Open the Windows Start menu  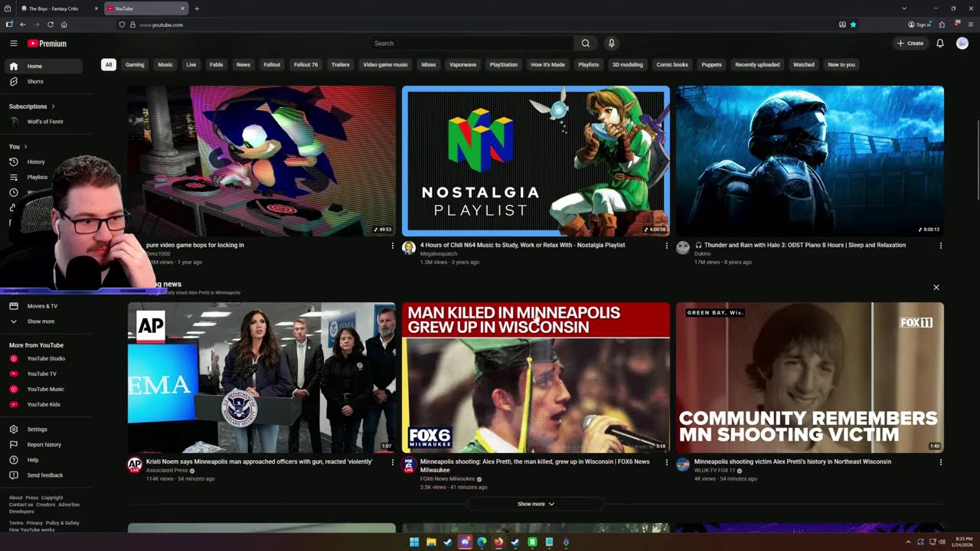pyautogui.click(x=414, y=542)
